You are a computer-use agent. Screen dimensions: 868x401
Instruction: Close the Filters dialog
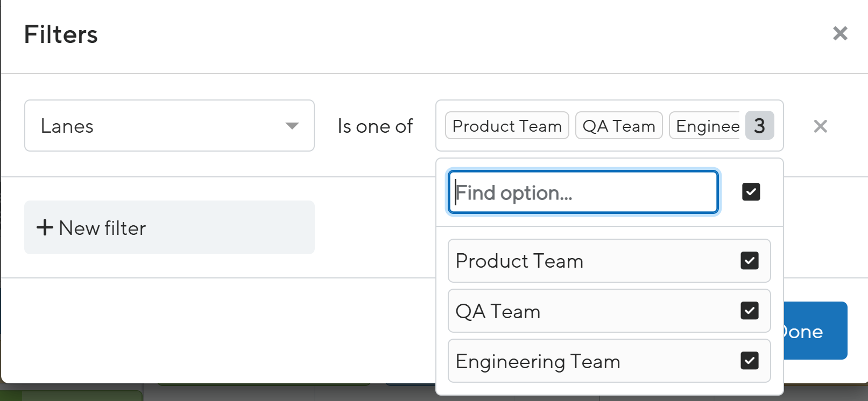click(x=839, y=34)
